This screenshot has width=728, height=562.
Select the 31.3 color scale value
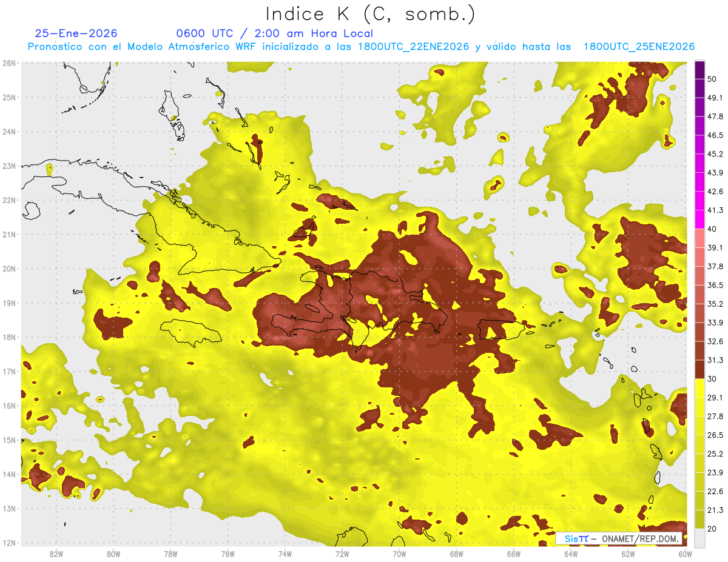715,360
